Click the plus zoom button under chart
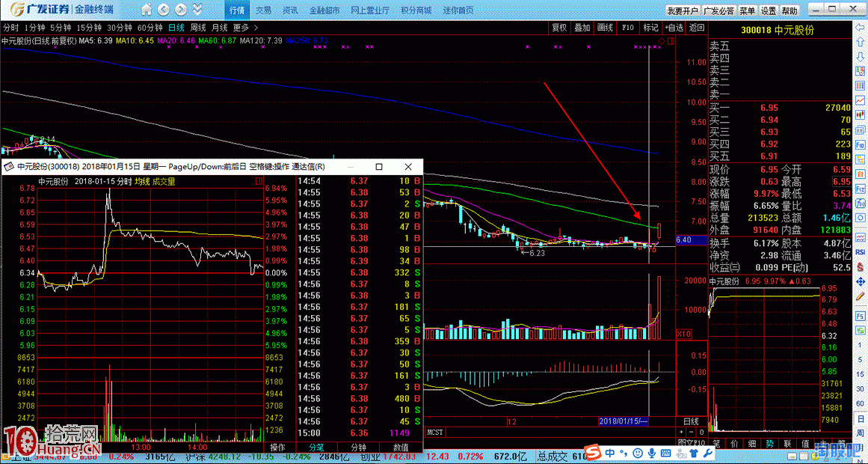Viewport: 868px width, 464px height. coord(682,431)
